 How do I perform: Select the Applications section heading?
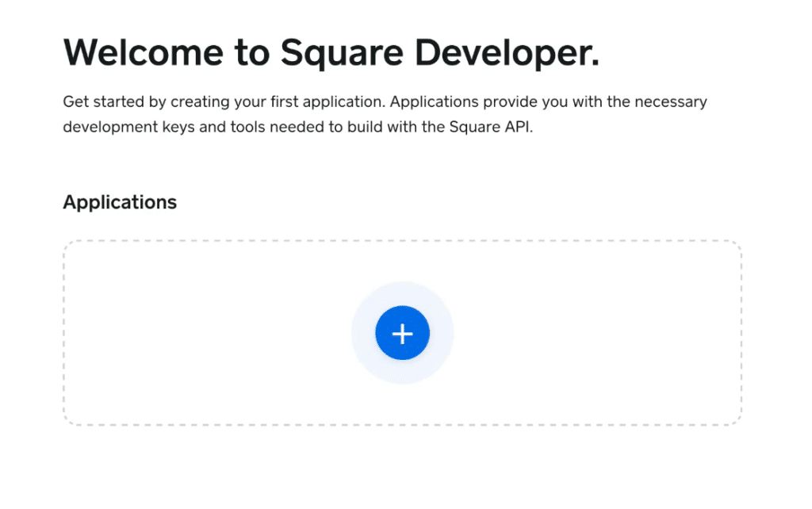[x=119, y=202]
